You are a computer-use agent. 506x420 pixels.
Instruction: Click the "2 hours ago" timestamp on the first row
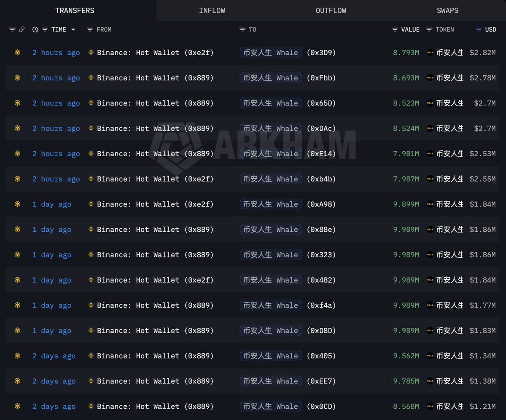coord(56,52)
